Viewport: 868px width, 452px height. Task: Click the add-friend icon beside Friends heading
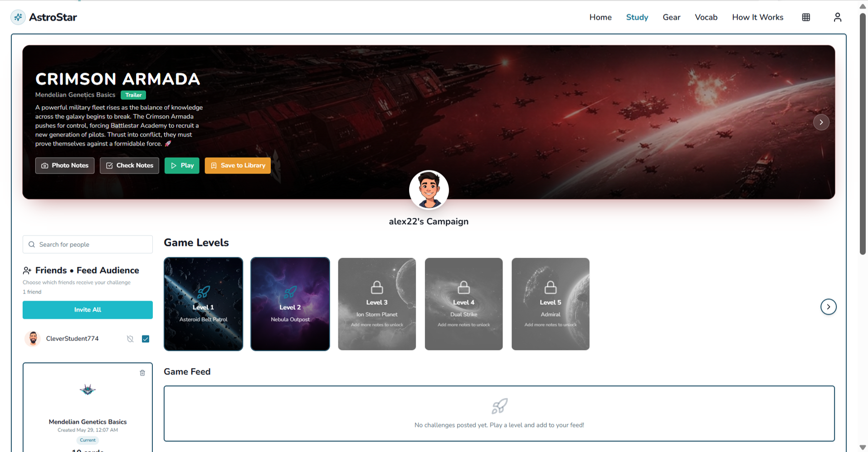(x=27, y=270)
